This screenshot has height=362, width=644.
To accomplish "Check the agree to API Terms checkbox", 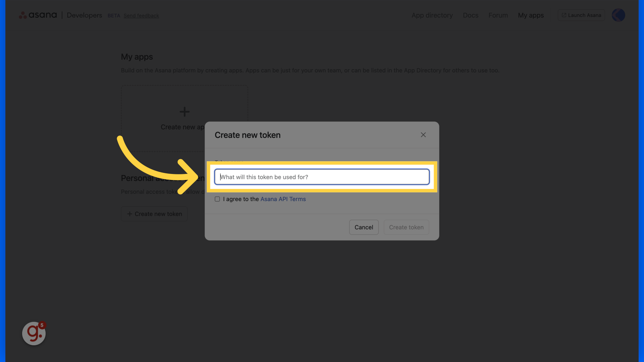I will click(x=217, y=199).
